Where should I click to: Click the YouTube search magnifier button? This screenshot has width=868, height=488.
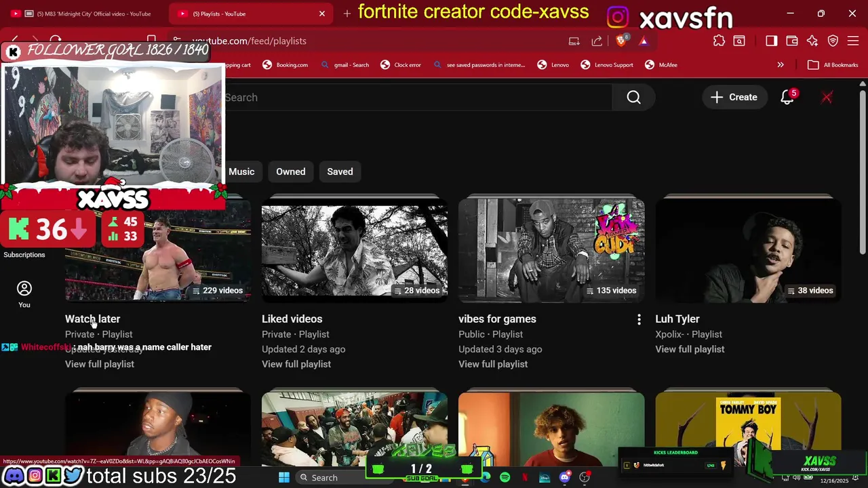[633, 98]
